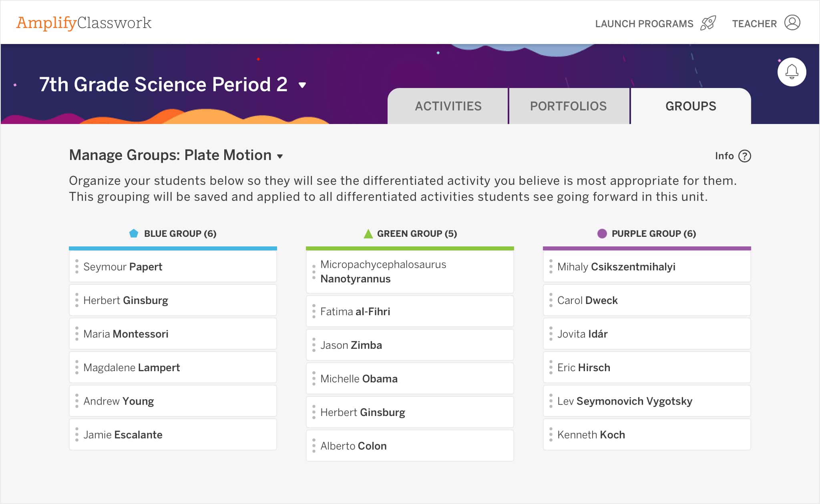Click the drag handle next to Kenneth Koch
Image resolution: width=820 pixels, height=504 pixels.
coord(550,434)
